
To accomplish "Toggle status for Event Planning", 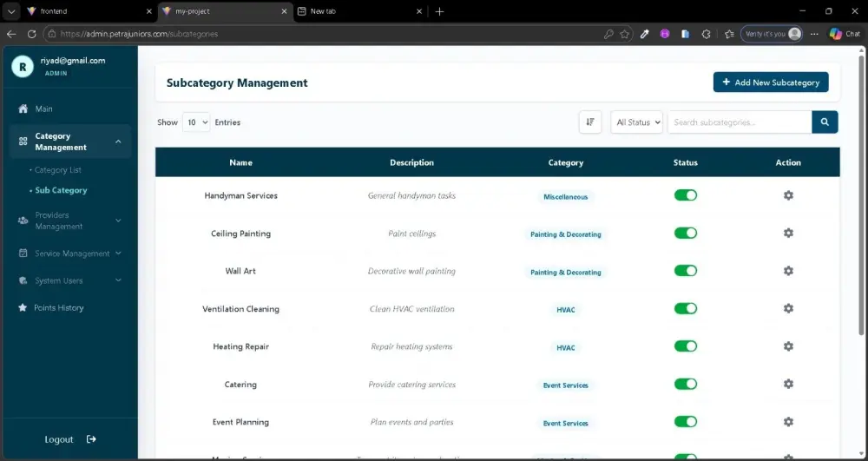I will 686,422.
